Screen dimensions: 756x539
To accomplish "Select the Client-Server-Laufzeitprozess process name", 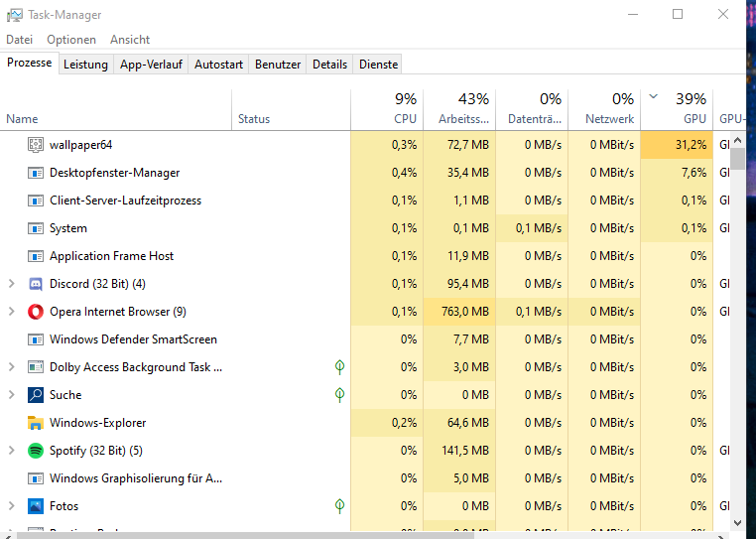I will coord(125,201).
